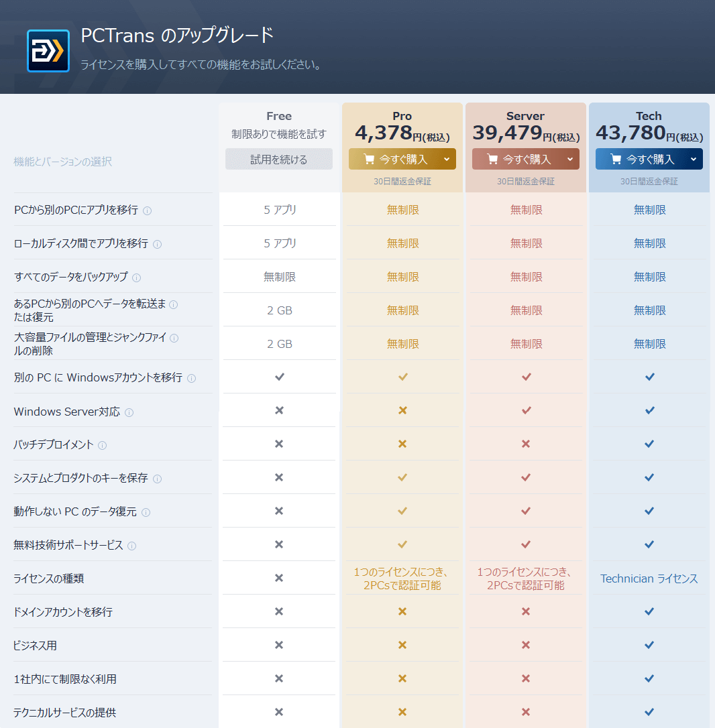Click the Technician ライセンス text
The width and height of the screenshot is (715, 728).
649,579
